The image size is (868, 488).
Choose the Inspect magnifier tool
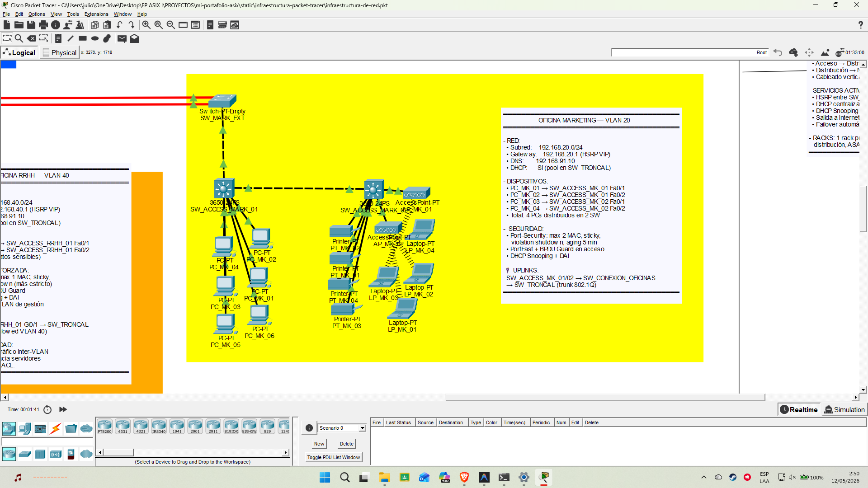pos(19,38)
